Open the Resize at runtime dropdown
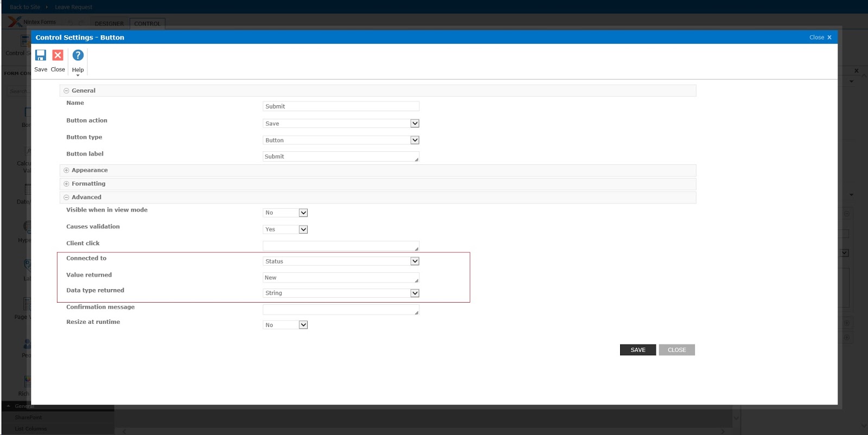 click(285, 325)
